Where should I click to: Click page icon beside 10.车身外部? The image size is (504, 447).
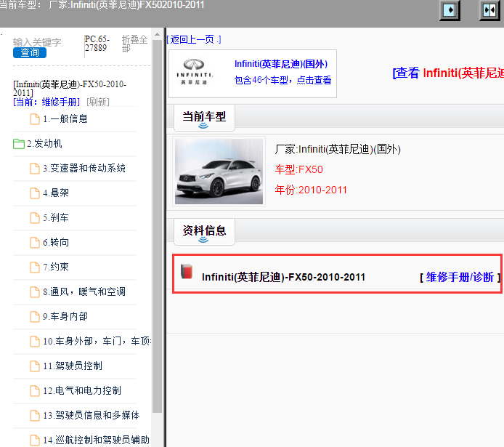click(x=35, y=342)
